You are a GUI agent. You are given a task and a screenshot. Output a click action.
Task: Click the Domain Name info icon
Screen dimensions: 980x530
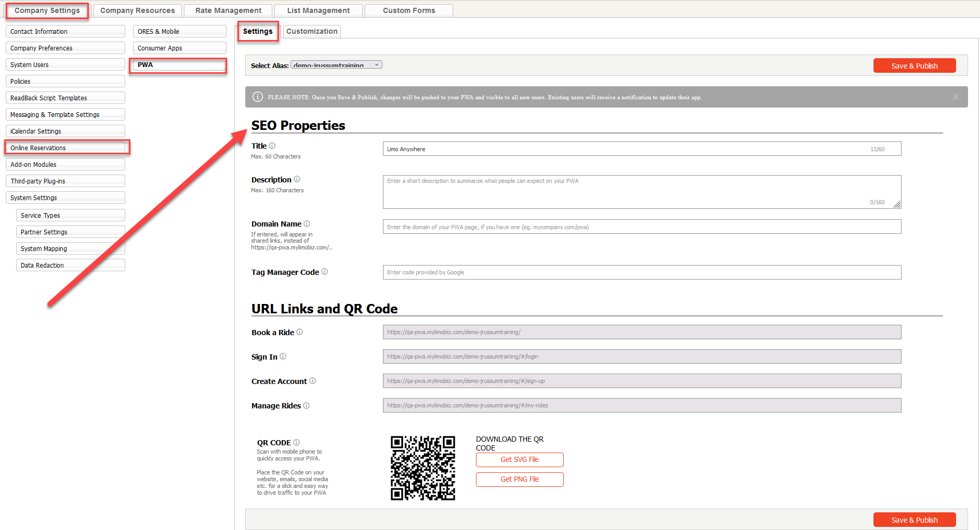click(x=307, y=224)
